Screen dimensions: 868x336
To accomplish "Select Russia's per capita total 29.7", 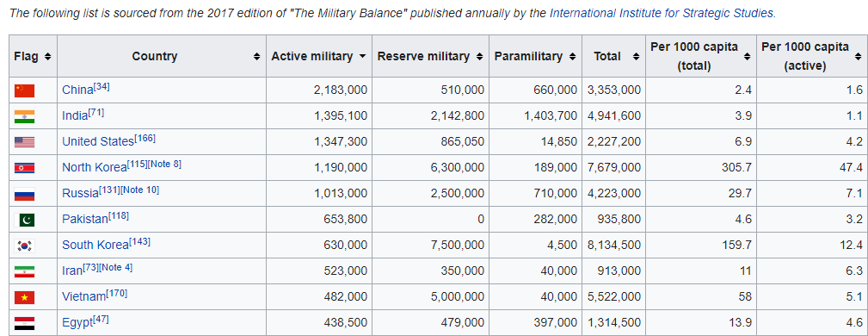I will pos(740,194).
